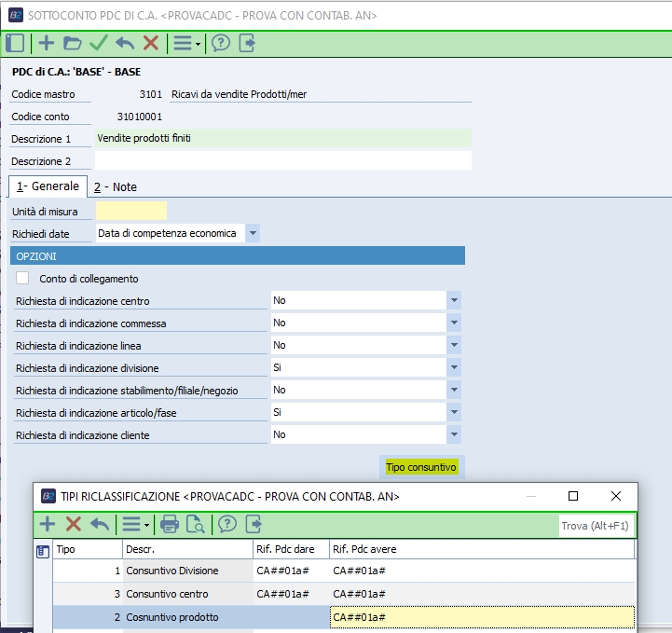
Task: Switch to the 2 - Note tab
Action: point(116,187)
